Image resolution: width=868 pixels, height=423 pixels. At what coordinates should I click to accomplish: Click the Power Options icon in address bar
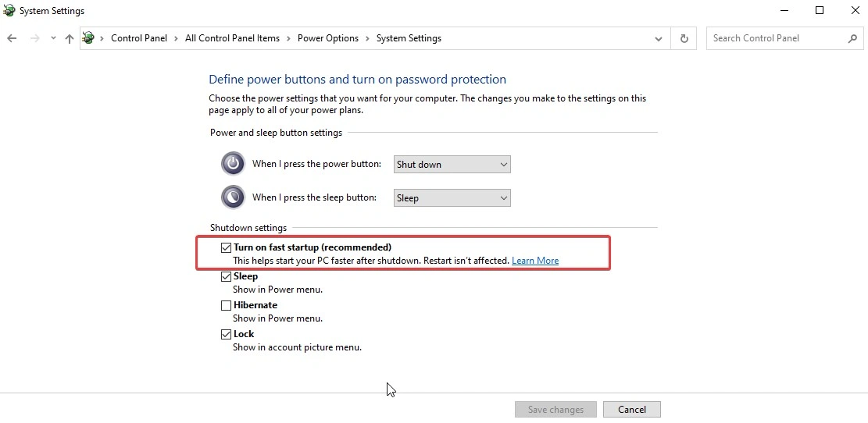coord(88,38)
